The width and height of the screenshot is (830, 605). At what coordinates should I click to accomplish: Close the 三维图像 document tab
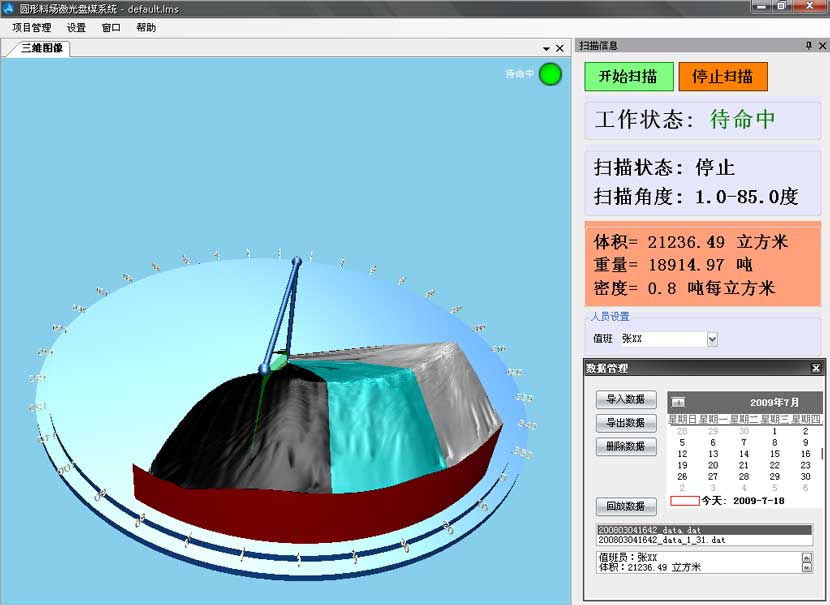[560, 48]
